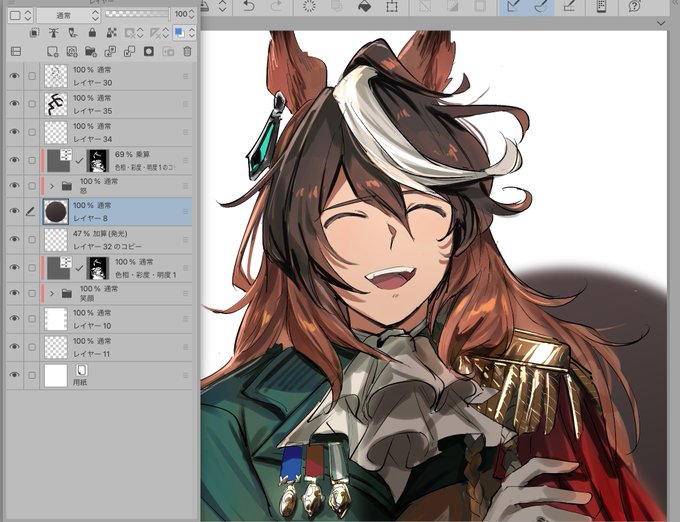Select the layer row レイヤー 10
The image size is (680, 522).
(x=99, y=319)
